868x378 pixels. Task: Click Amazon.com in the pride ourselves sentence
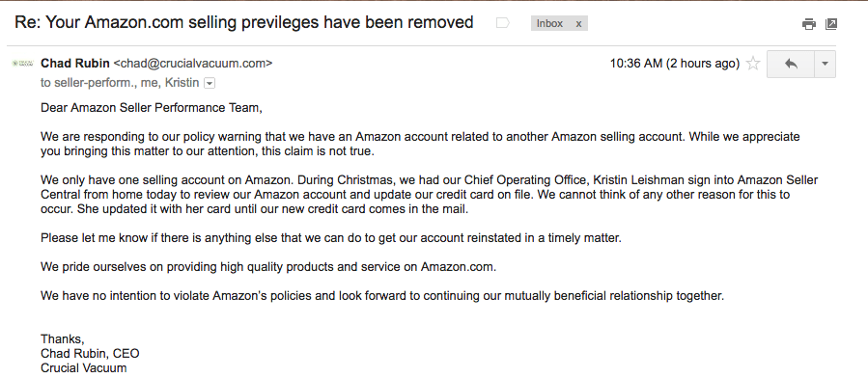tap(458, 267)
